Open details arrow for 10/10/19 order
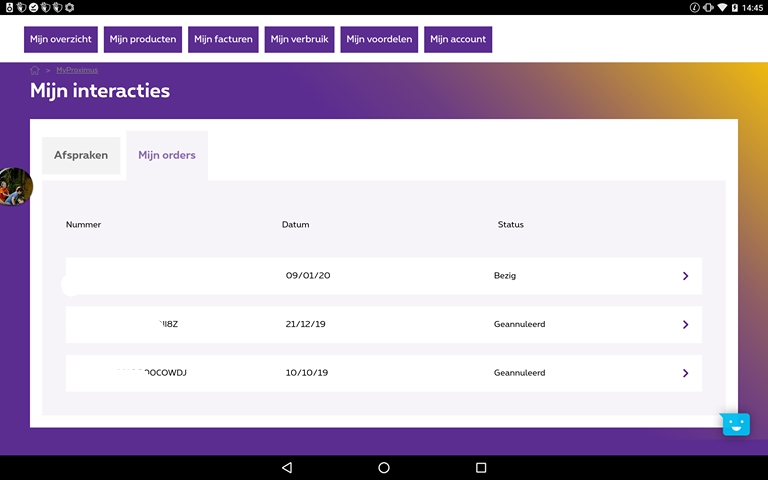Screen dimensions: 768x480 tap(685, 373)
